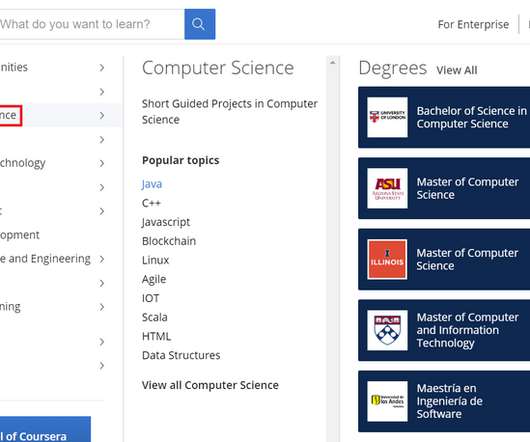Open the Penn shield logo thumbnail
Viewport: 530px width, 442px height.
tap(387, 330)
